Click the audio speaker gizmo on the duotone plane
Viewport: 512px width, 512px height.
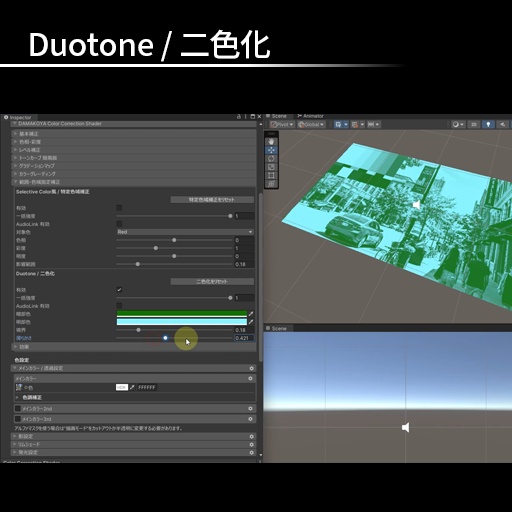tap(416, 204)
